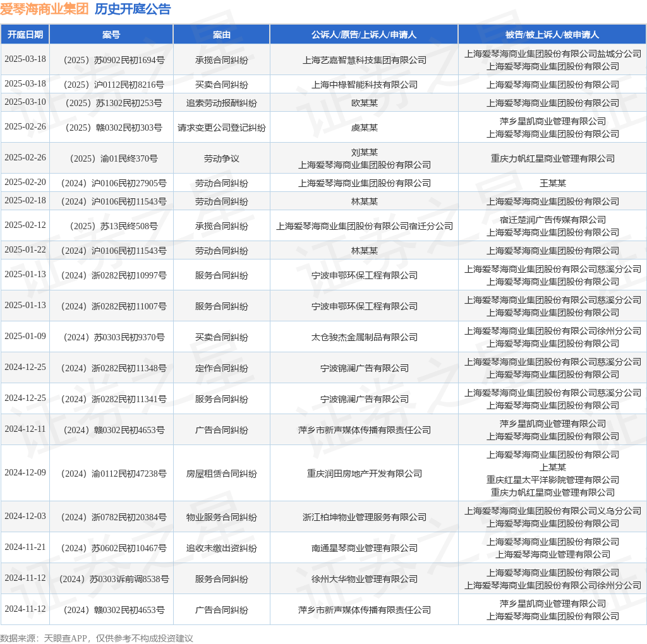
Task: Click cause 请求变更公司登记纠纷
Action: tap(222, 128)
